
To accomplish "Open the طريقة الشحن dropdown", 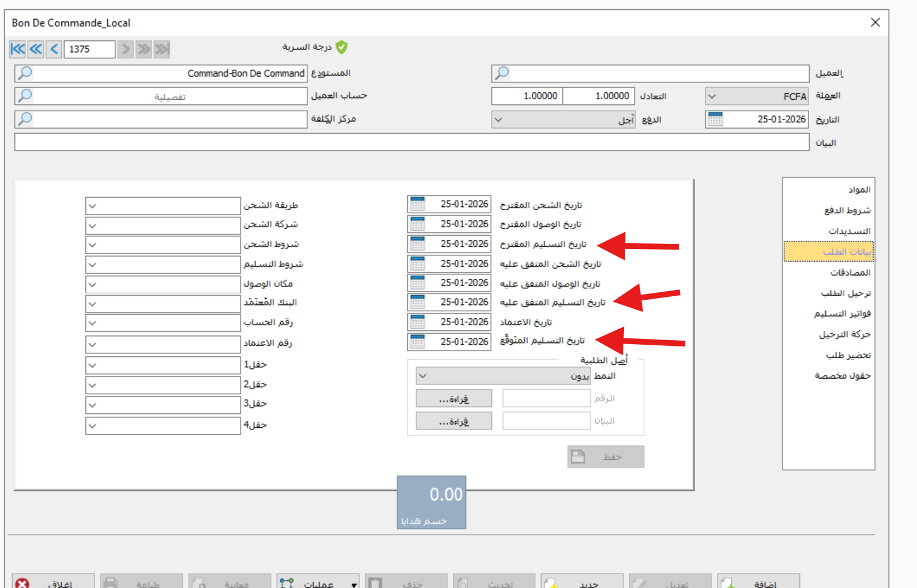I will point(93,206).
